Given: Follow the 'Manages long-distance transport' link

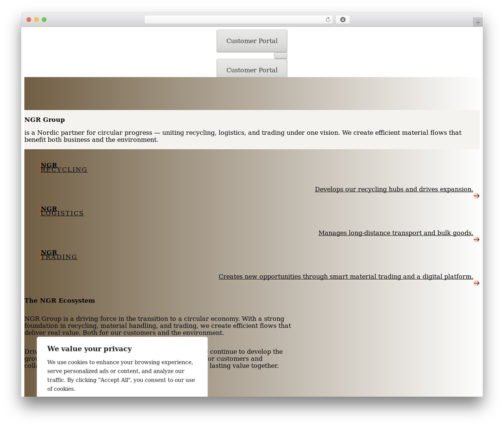Looking at the screenshot, I should pos(396,233).
